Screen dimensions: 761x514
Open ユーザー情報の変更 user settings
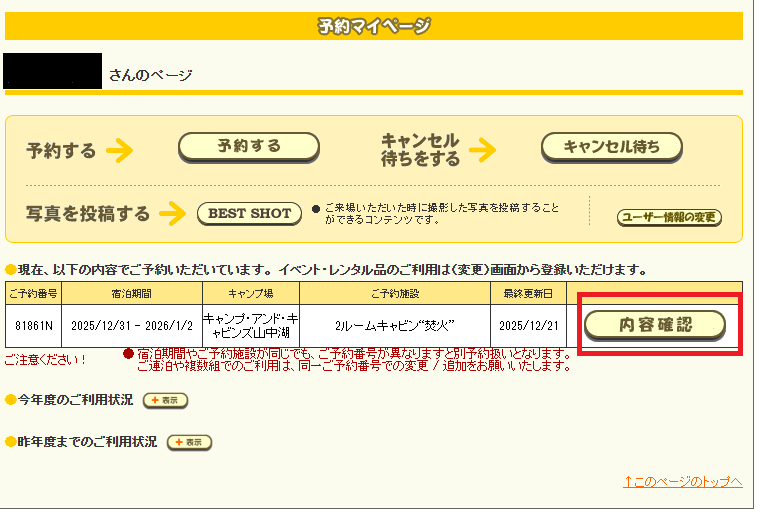(670, 217)
